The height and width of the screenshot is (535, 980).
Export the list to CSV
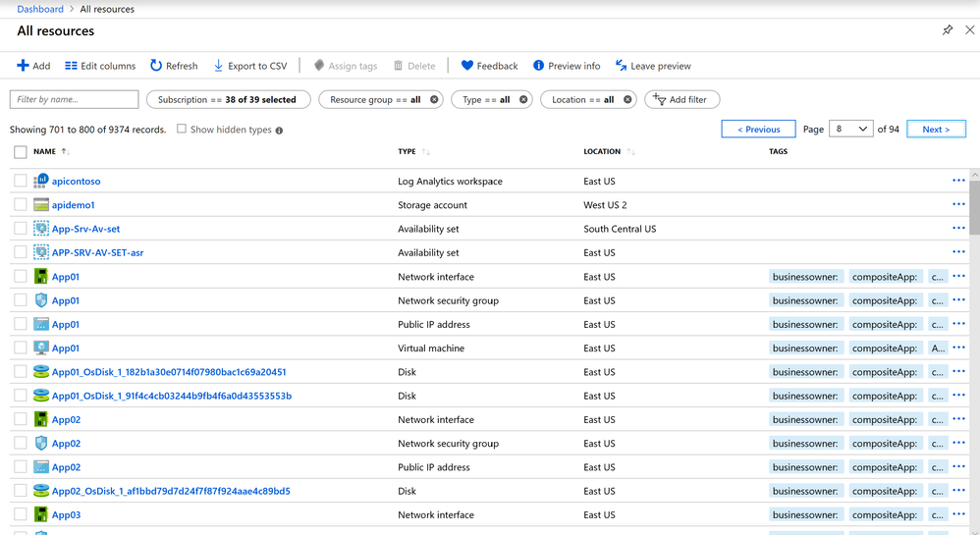coord(250,66)
